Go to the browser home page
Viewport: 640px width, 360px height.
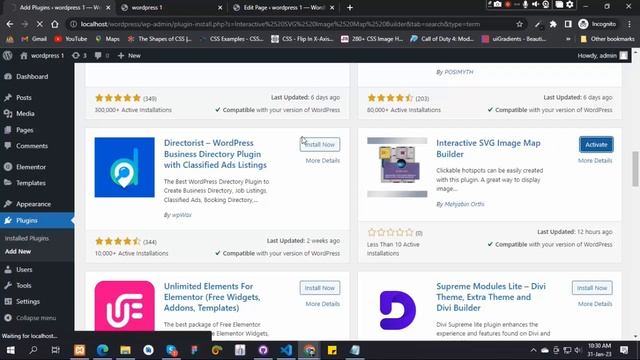55,24
